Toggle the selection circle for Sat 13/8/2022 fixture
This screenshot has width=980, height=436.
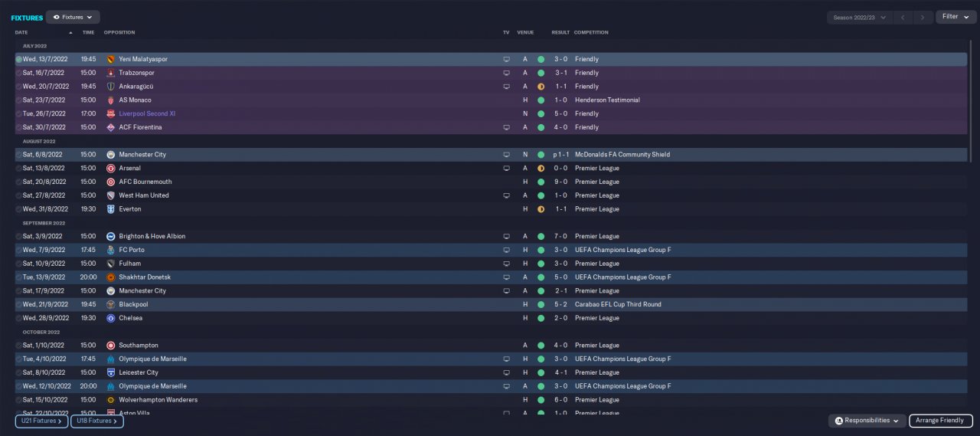point(18,168)
